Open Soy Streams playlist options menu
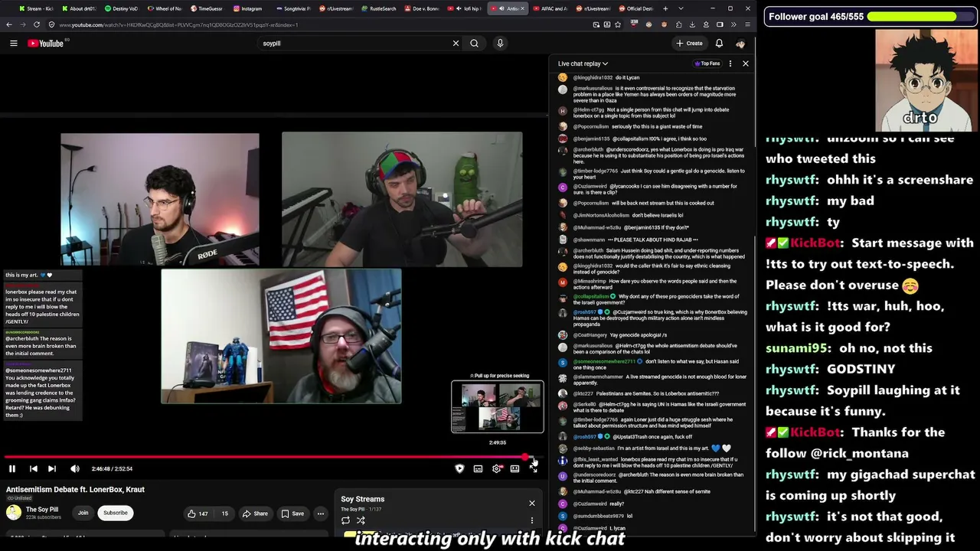 click(x=532, y=520)
